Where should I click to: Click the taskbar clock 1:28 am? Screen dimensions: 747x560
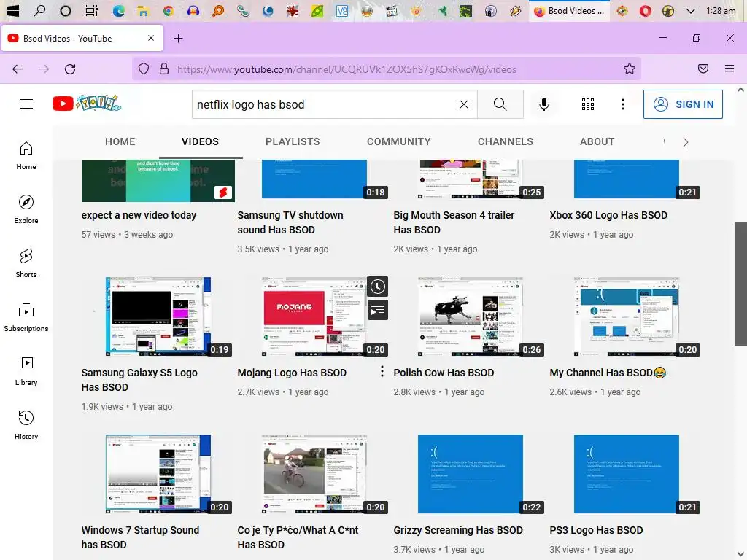pyautogui.click(x=721, y=10)
